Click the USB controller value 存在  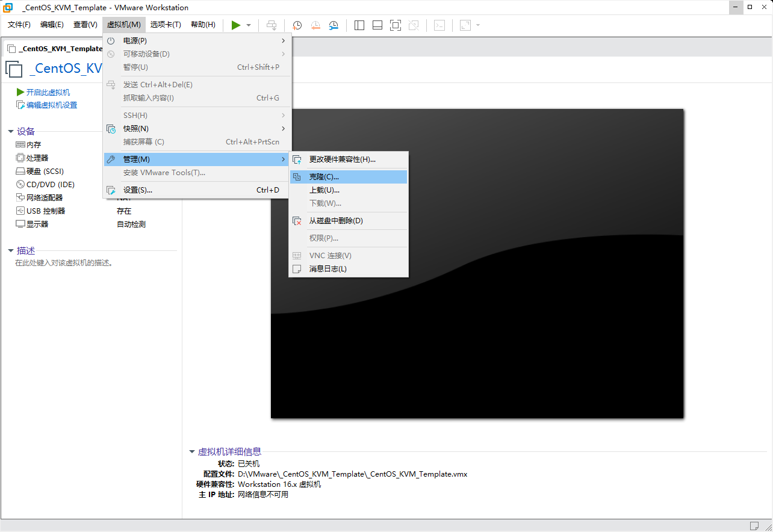pos(124,211)
